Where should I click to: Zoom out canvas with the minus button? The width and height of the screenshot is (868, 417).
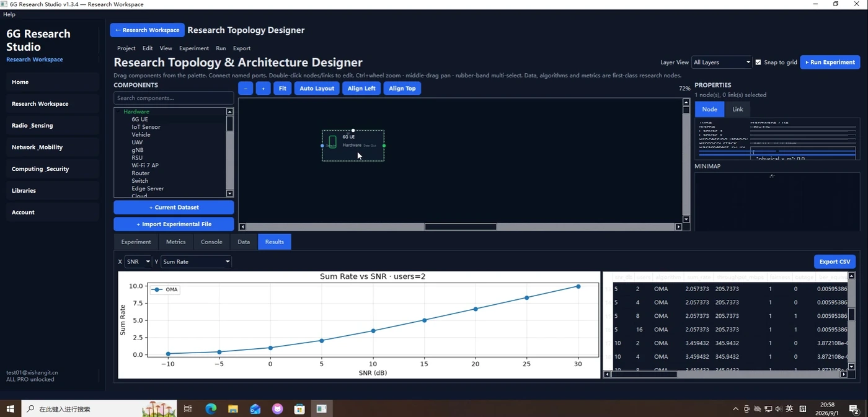(x=246, y=89)
